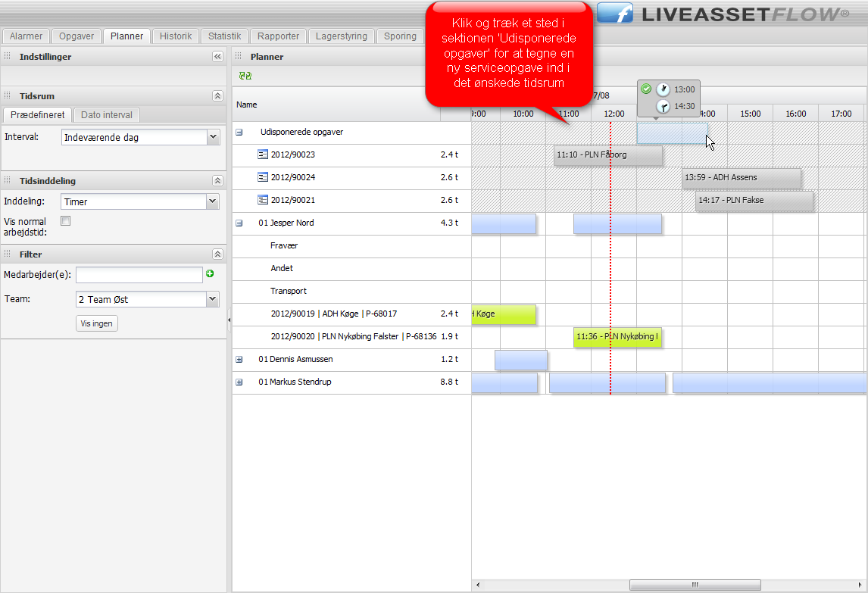The image size is (868, 593).
Task: Click the 13:59 - ADH Assens task bar
Action: coord(741,178)
